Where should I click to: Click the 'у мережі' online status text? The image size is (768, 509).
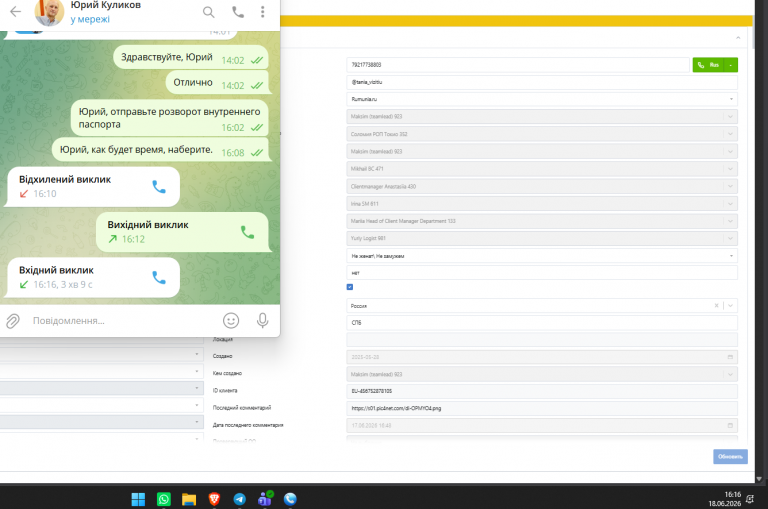pyautogui.click(x=90, y=20)
